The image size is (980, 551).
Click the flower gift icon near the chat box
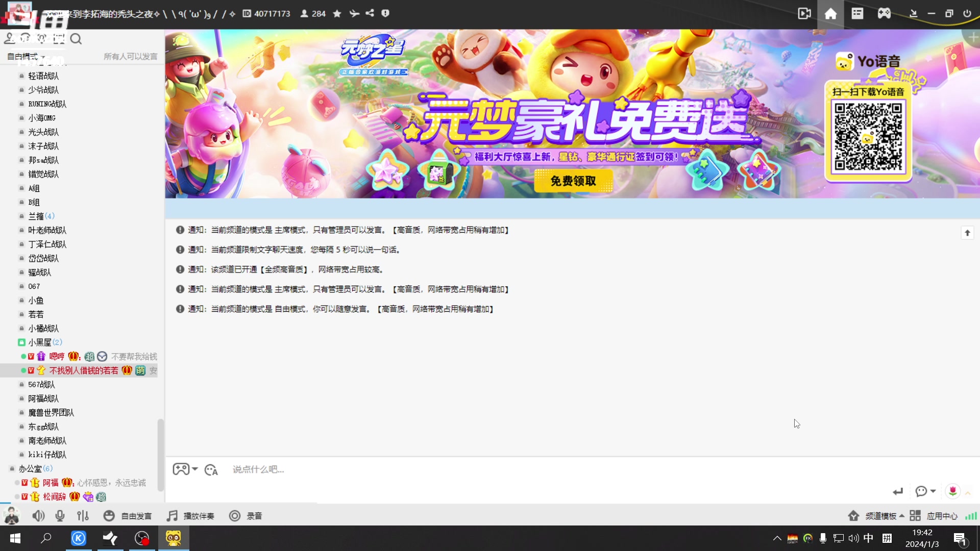(x=953, y=491)
